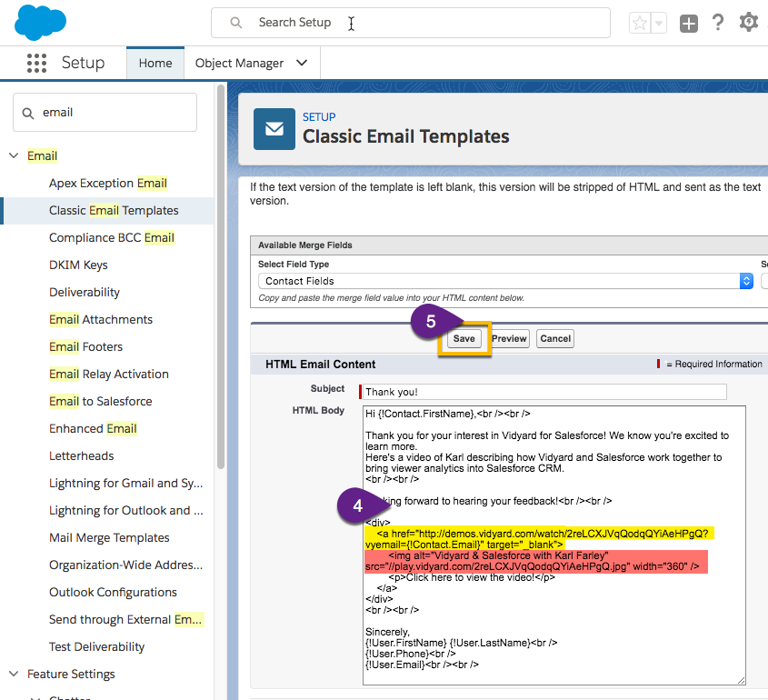
Task: Switch to the Home tab
Action: [x=155, y=63]
